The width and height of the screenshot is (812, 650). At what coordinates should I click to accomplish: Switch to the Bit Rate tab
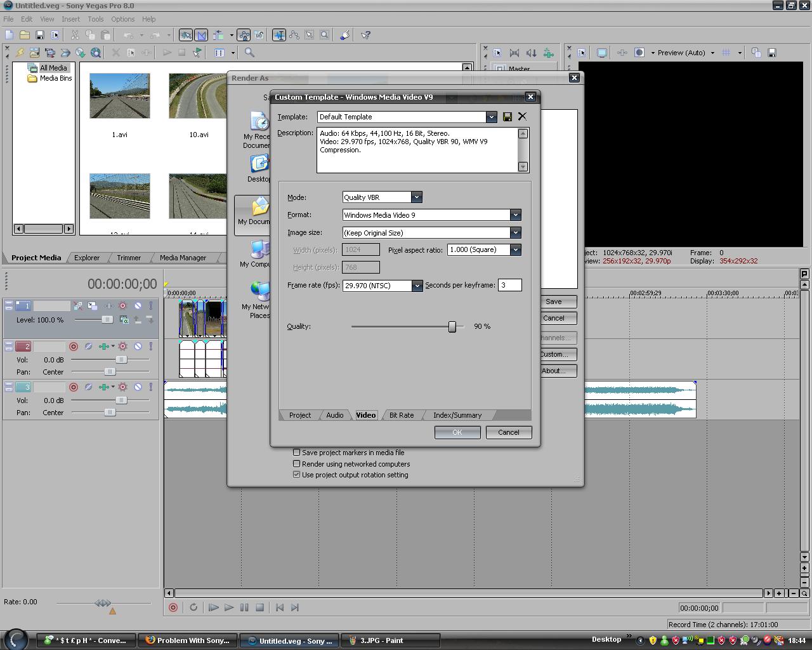401,415
